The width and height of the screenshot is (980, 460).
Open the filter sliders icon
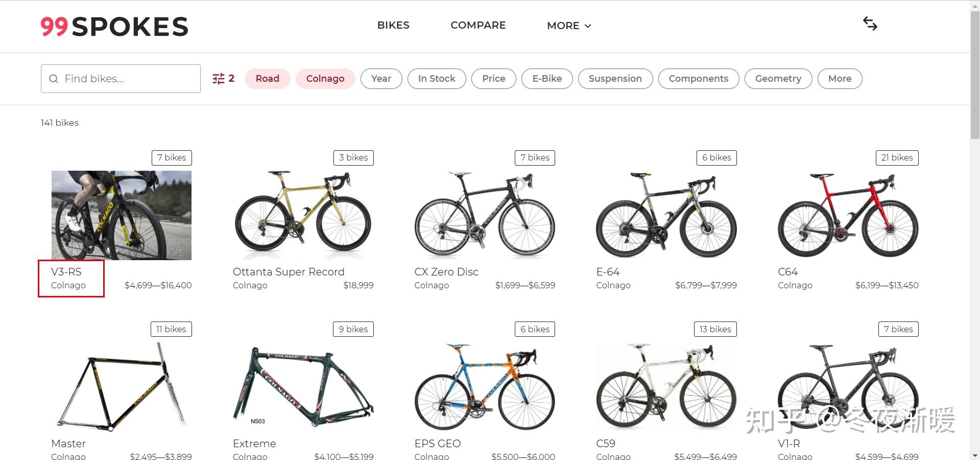coord(219,79)
